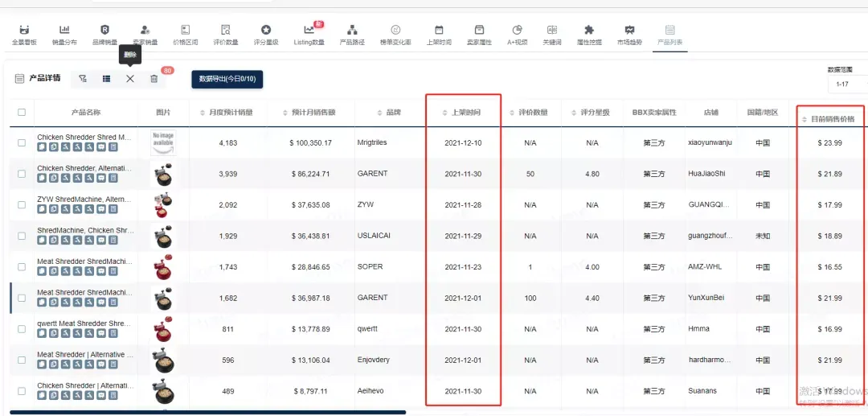The height and width of the screenshot is (416, 868).
Task: Click the filter icon beside 产品详情
Action: pos(83,79)
